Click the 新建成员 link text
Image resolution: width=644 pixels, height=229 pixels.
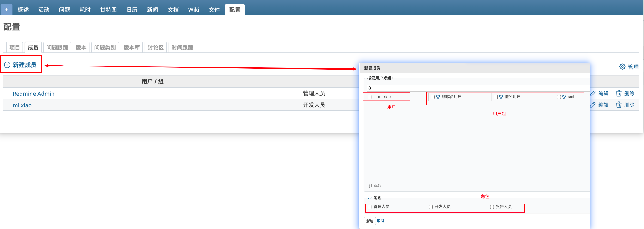click(x=25, y=65)
